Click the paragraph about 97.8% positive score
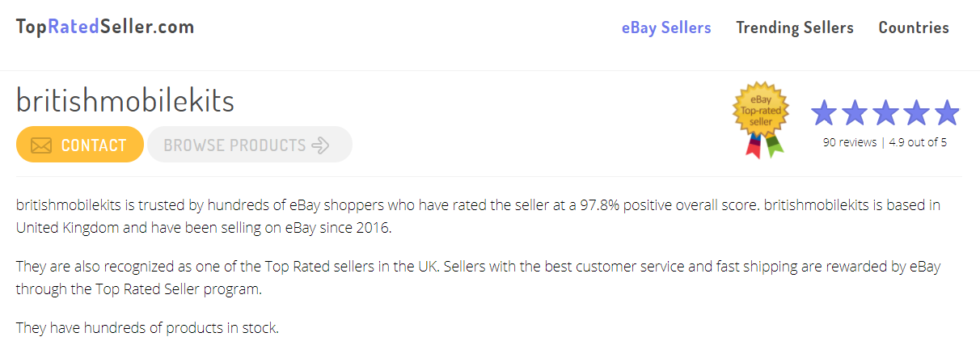 477,216
